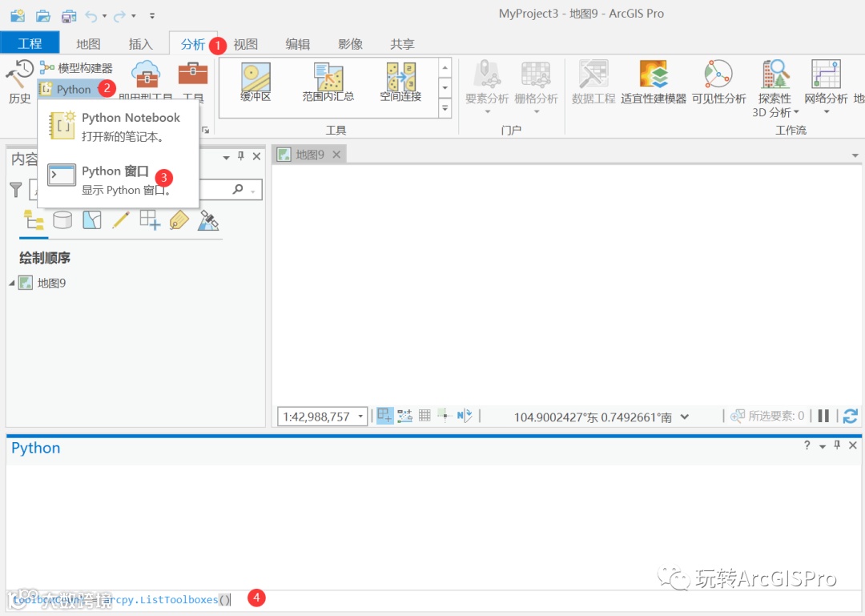Open the 历史 geoprocessing history
This screenshot has height=616, width=865.
click(x=20, y=82)
